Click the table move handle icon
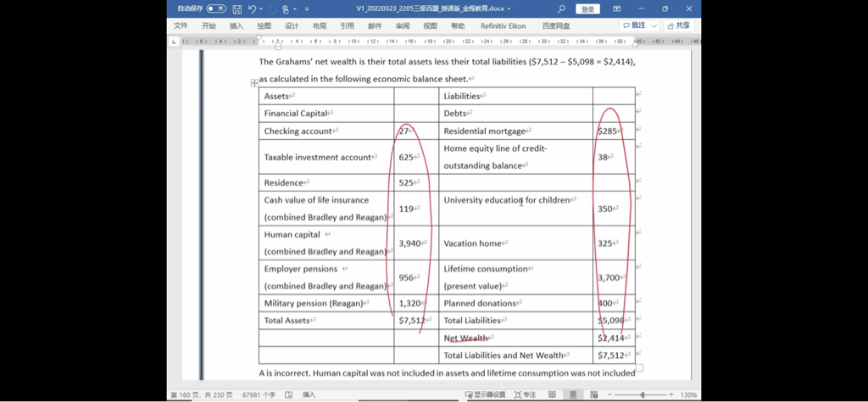Screen dimensions: 868x402 coord(254,83)
